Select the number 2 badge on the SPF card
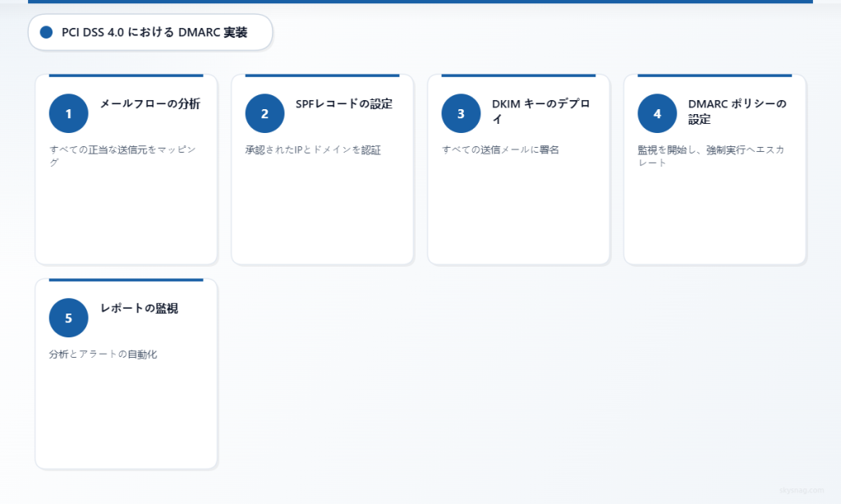This screenshot has width=841, height=504. [x=264, y=112]
